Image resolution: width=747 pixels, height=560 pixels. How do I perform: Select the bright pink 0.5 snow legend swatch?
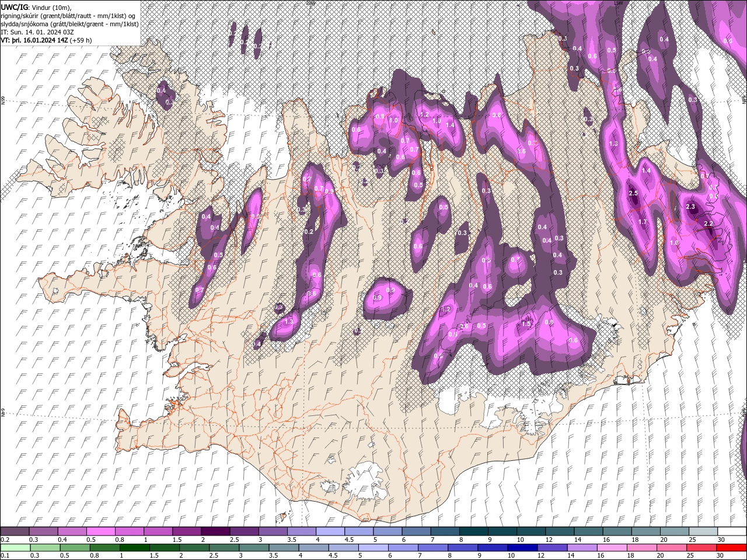click(100, 531)
